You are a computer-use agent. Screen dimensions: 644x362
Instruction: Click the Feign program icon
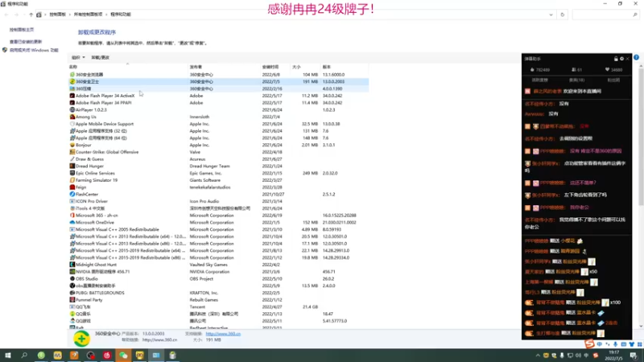[x=72, y=187]
